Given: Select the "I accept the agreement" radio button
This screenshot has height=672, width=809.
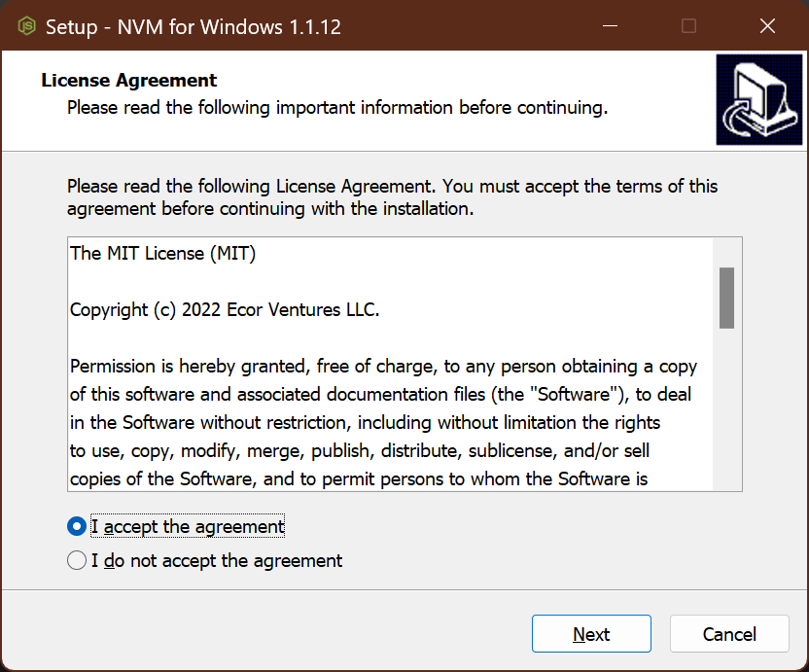Looking at the screenshot, I should coord(77,526).
